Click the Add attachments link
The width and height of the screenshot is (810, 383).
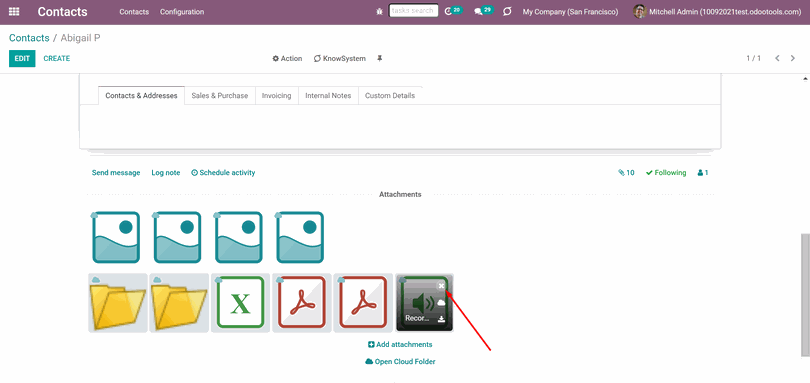tap(400, 344)
